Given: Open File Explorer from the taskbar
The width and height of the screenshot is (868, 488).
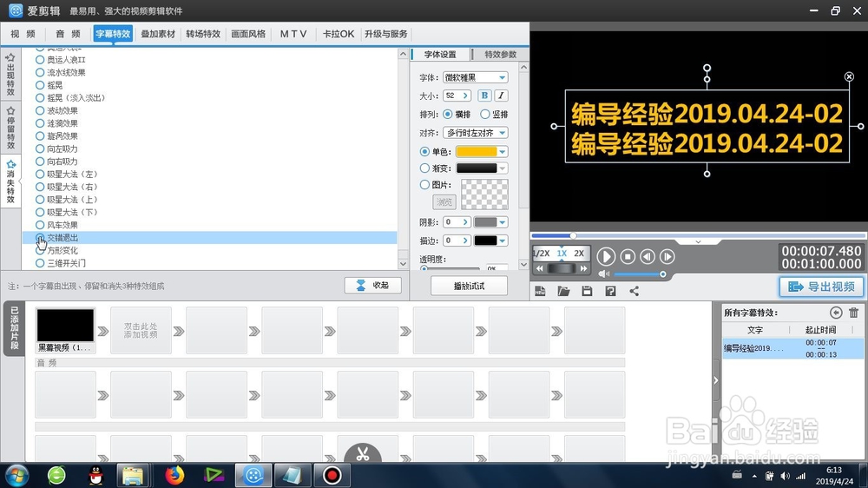Looking at the screenshot, I should pos(133,475).
